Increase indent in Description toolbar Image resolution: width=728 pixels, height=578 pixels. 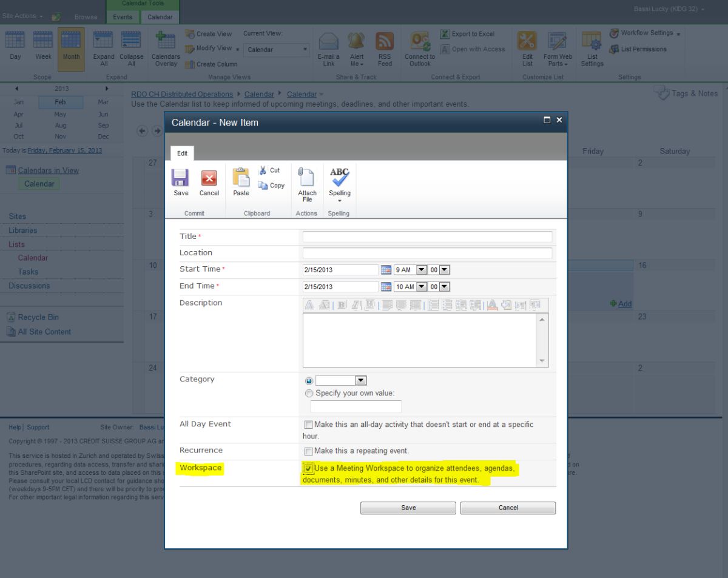[x=476, y=305]
